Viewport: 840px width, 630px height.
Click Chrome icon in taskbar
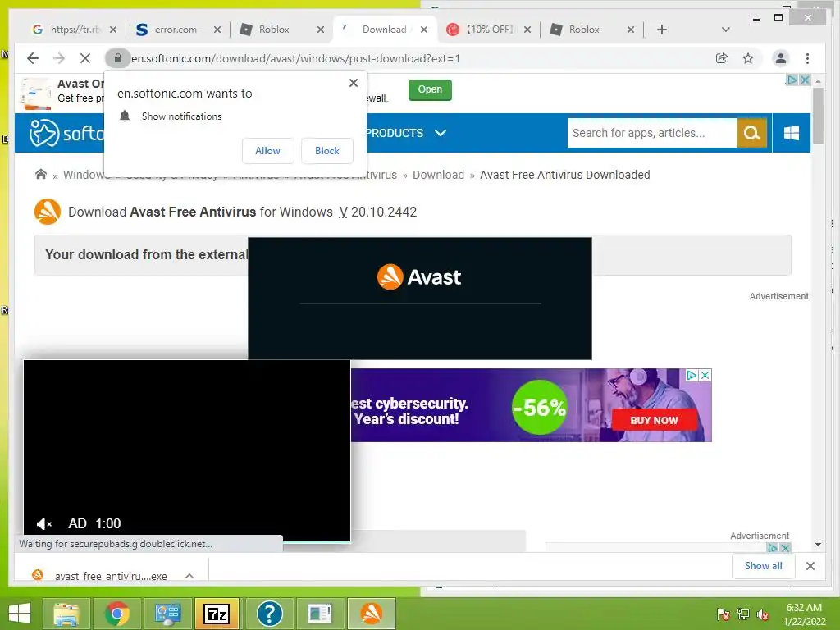(116, 614)
